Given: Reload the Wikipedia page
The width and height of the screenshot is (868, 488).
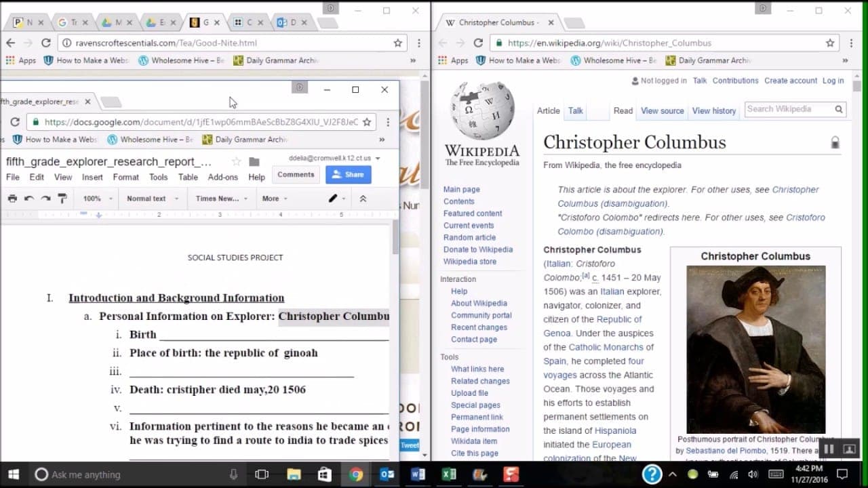Looking at the screenshot, I should (x=478, y=43).
